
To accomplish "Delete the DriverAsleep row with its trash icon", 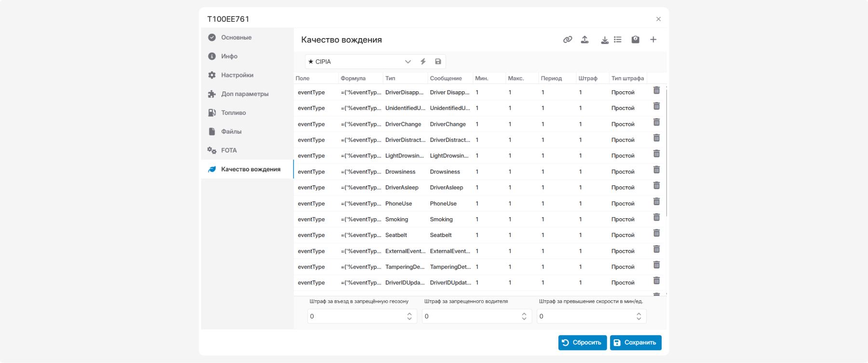I will pyautogui.click(x=656, y=186).
